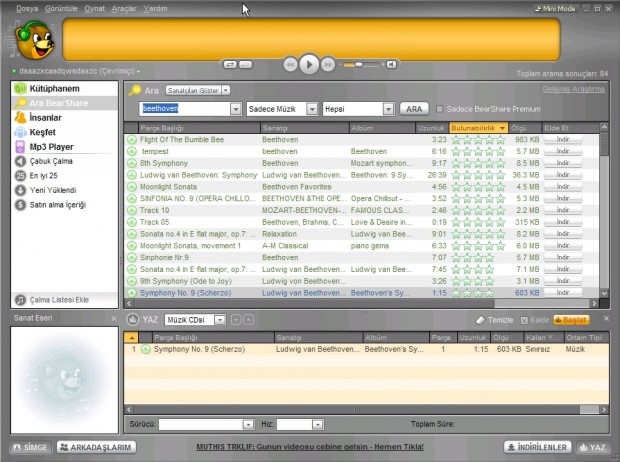Click preview icon for Track 10
Viewport: 620px width, 462px height.
[x=132, y=210]
